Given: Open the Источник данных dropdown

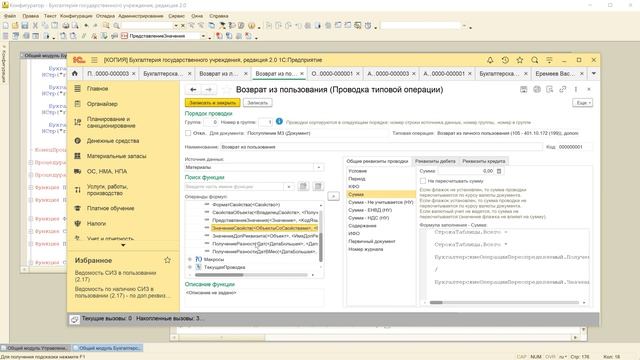Looking at the screenshot, I should pos(319,167).
